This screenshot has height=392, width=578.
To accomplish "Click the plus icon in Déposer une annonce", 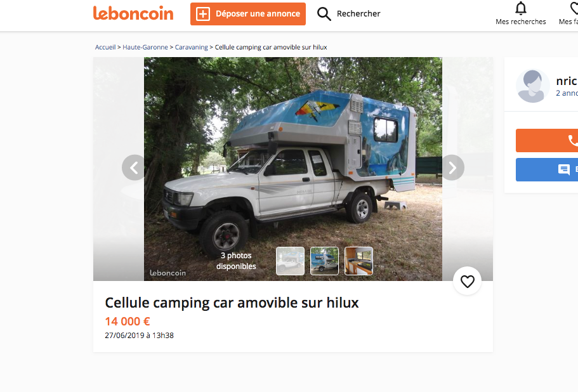I will tap(203, 14).
